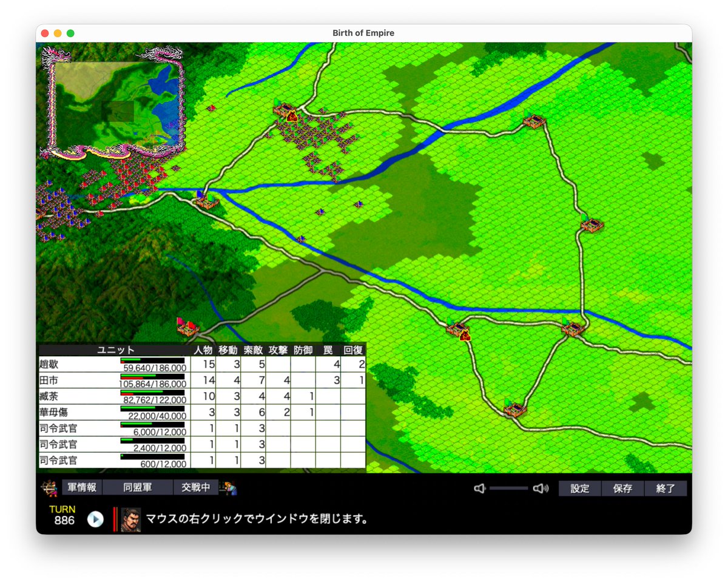Screen dimensions: 728x582
Task: Select the 臧荼 unit row
Action: click(x=201, y=396)
